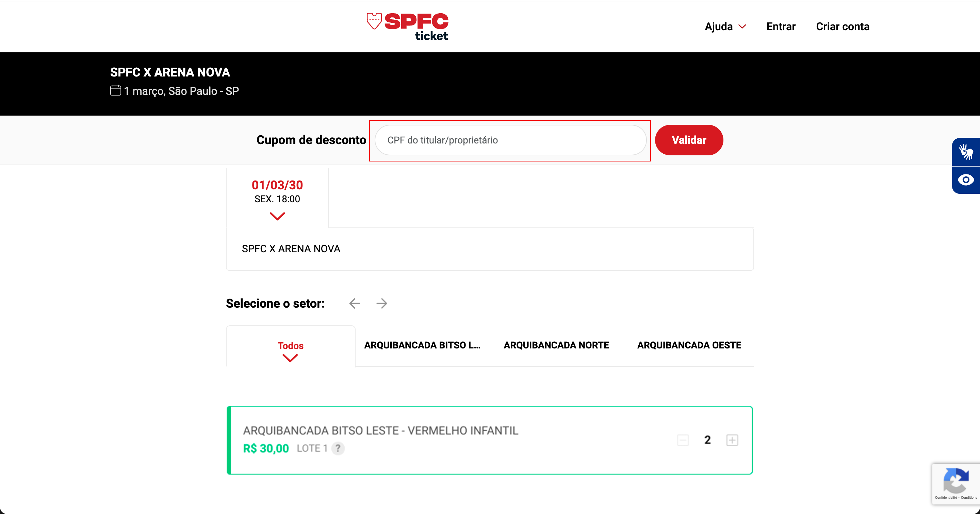The height and width of the screenshot is (514, 980).
Task: Click the SPFC ticket logo
Action: point(407,26)
